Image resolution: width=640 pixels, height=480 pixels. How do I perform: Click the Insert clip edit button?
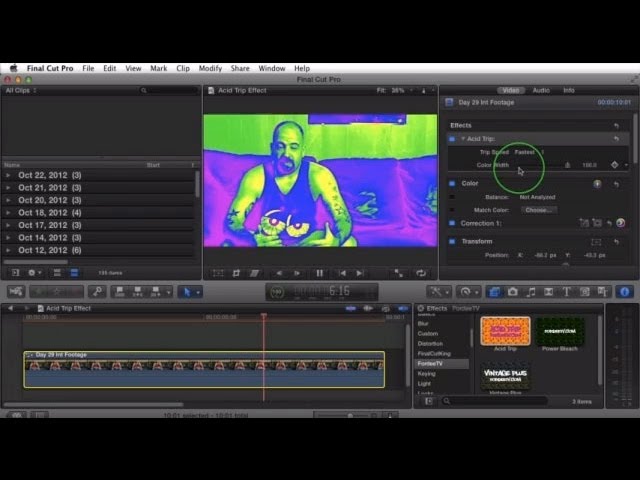138,291
